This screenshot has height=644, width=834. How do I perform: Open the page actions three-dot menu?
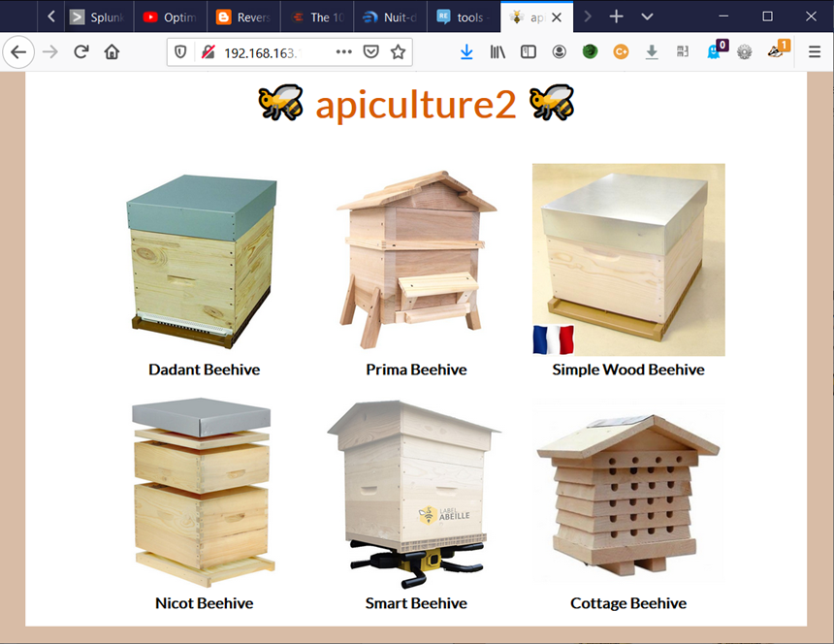[x=344, y=52]
